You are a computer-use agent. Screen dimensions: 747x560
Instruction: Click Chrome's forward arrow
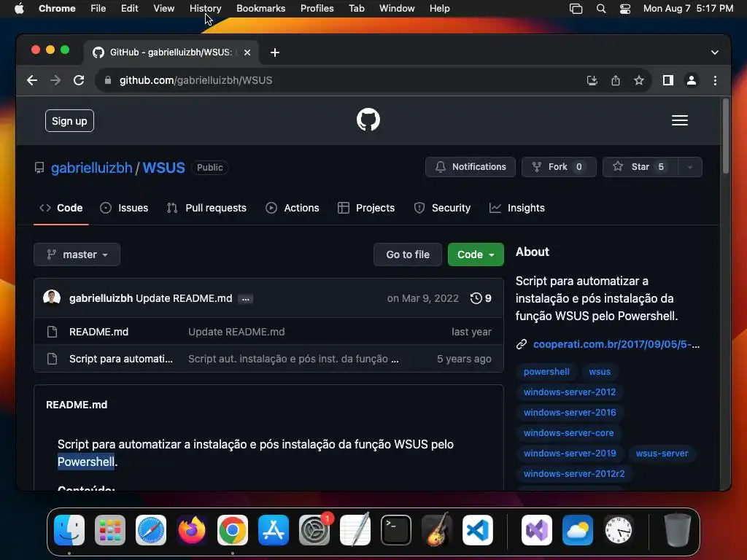55,80
